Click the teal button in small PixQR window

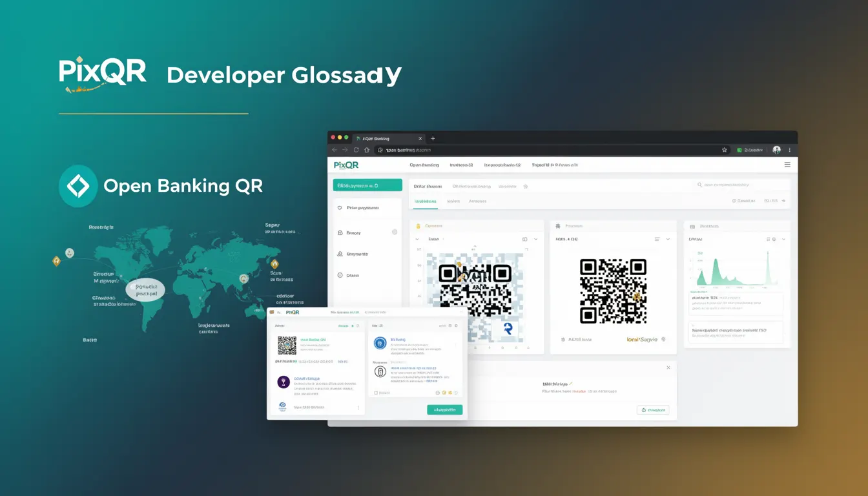(445, 409)
